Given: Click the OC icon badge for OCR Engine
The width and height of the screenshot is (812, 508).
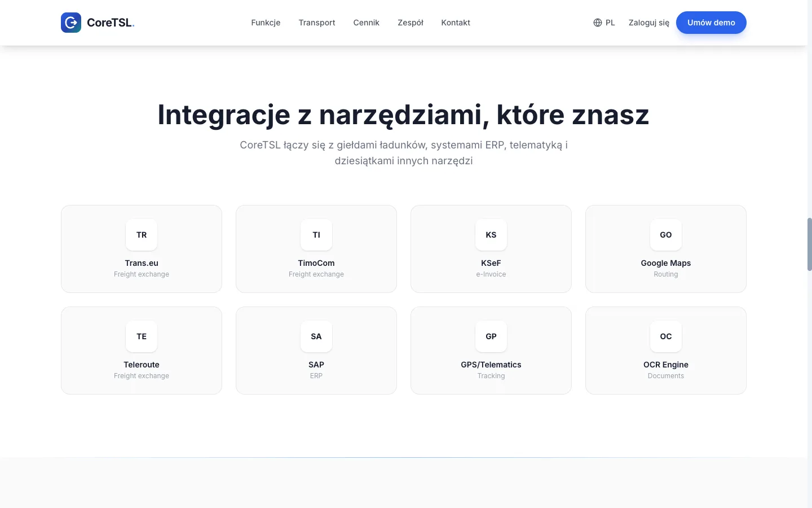Looking at the screenshot, I should [x=666, y=336].
